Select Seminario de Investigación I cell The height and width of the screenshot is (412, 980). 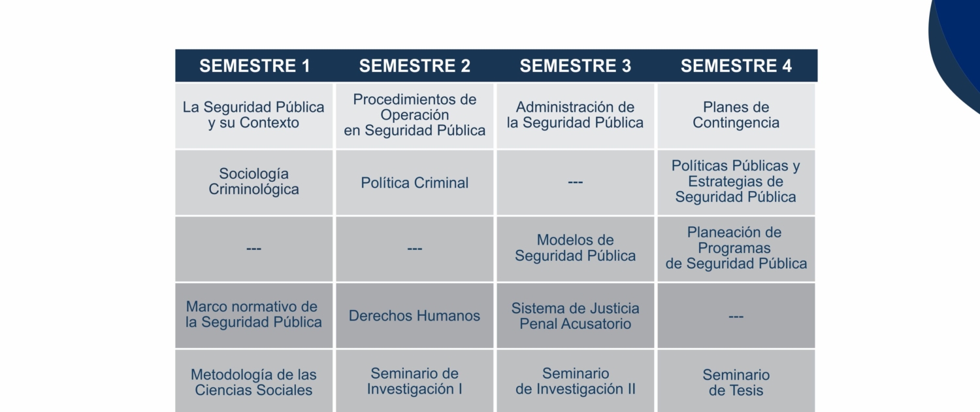pyautogui.click(x=415, y=381)
